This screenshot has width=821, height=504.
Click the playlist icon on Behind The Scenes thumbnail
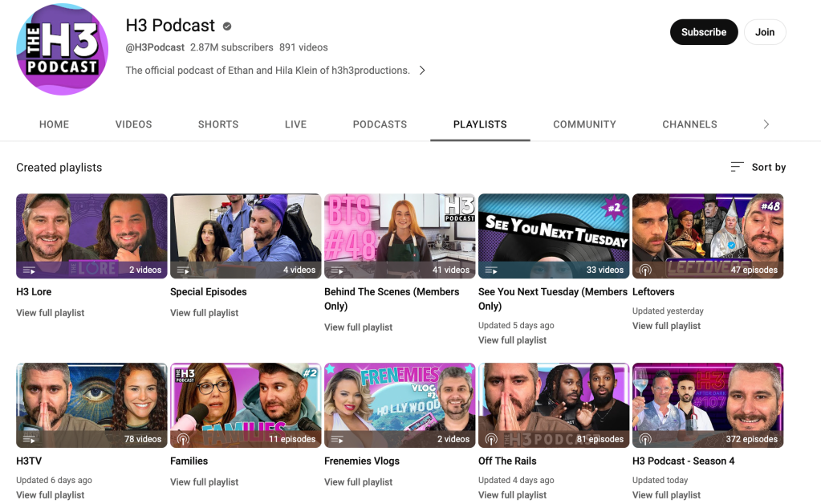click(337, 270)
